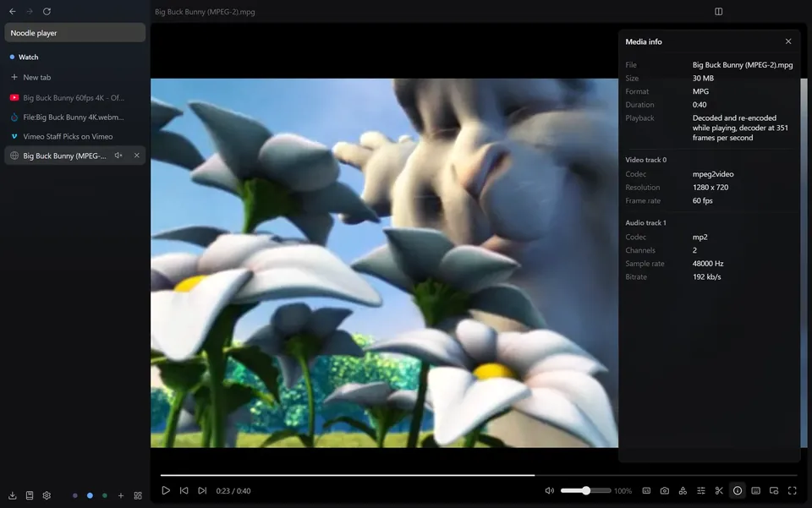Toggle the media info button
The height and width of the screenshot is (508, 812).
pos(738,490)
